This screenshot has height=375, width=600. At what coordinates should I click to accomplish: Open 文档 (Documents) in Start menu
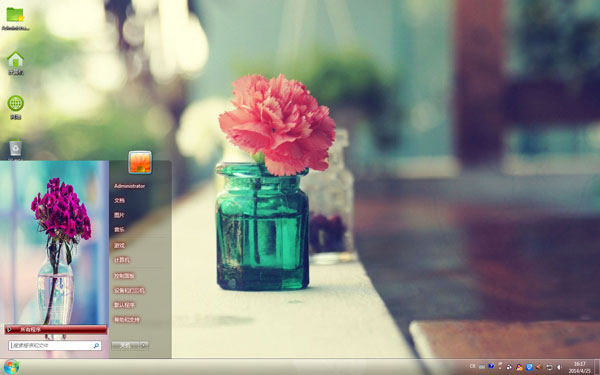(119, 201)
